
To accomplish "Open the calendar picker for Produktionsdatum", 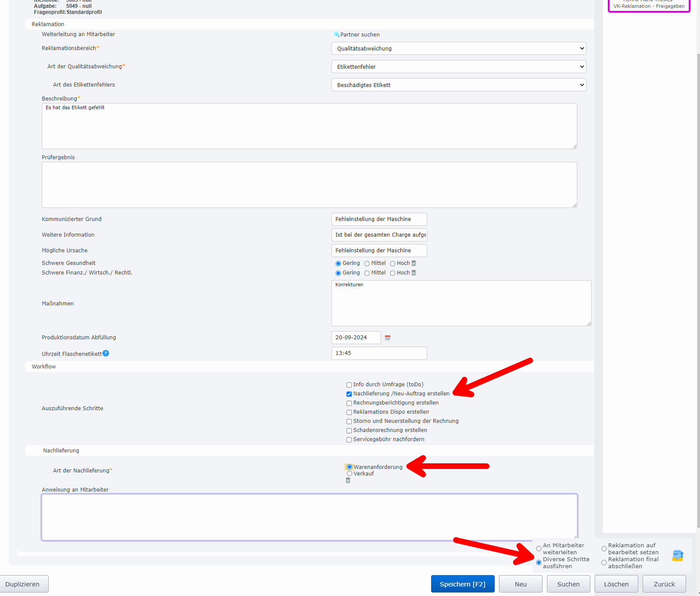I will point(388,338).
